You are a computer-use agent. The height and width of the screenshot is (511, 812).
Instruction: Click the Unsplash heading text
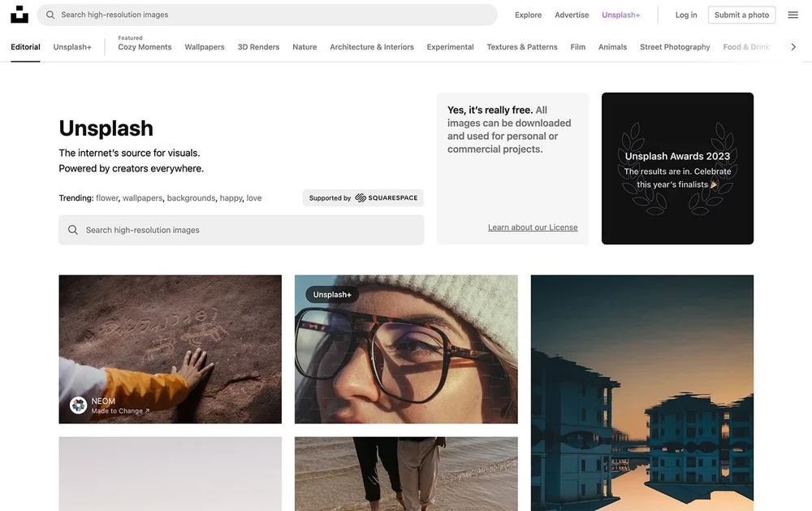[x=106, y=128]
